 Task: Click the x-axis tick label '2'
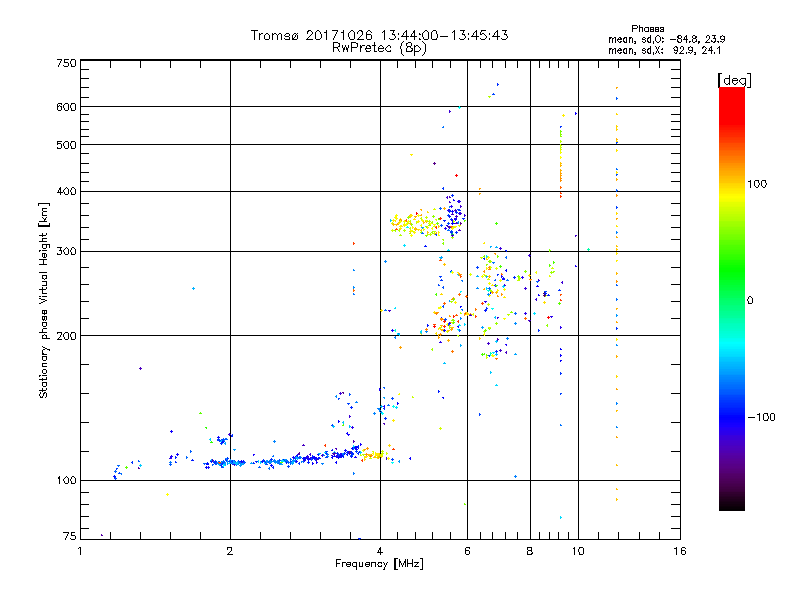230,551
